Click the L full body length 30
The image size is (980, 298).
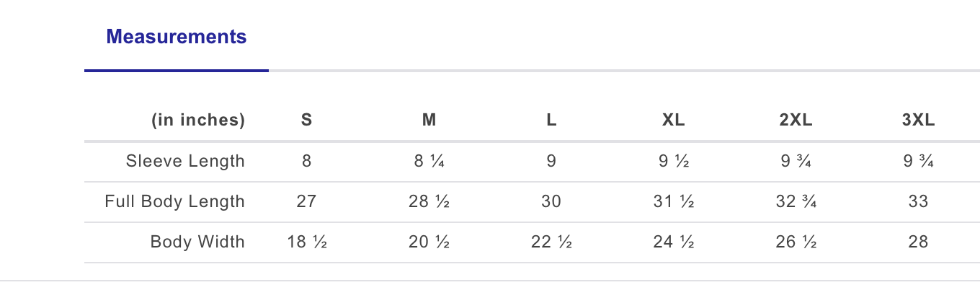pos(551,201)
